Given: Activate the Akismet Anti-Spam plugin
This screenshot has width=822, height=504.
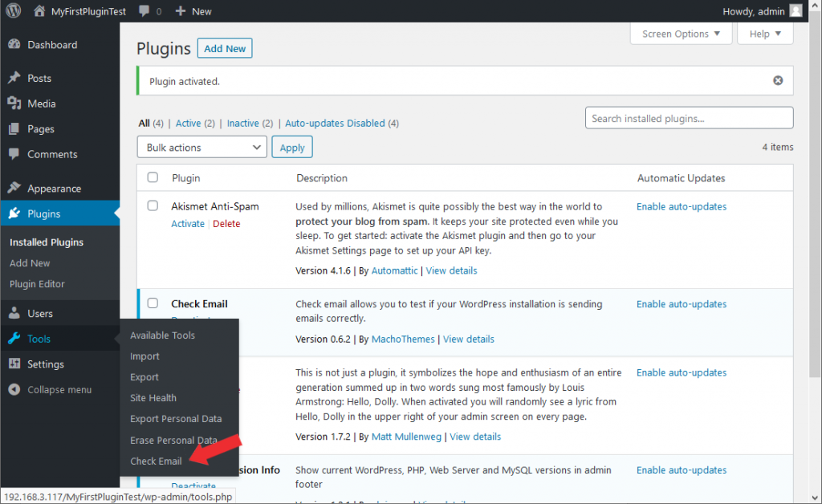Looking at the screenshot, I should (188, 224).
